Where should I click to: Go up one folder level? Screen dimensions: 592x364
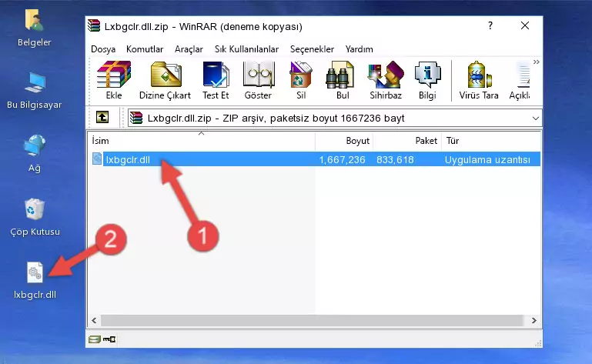[102, 118]
